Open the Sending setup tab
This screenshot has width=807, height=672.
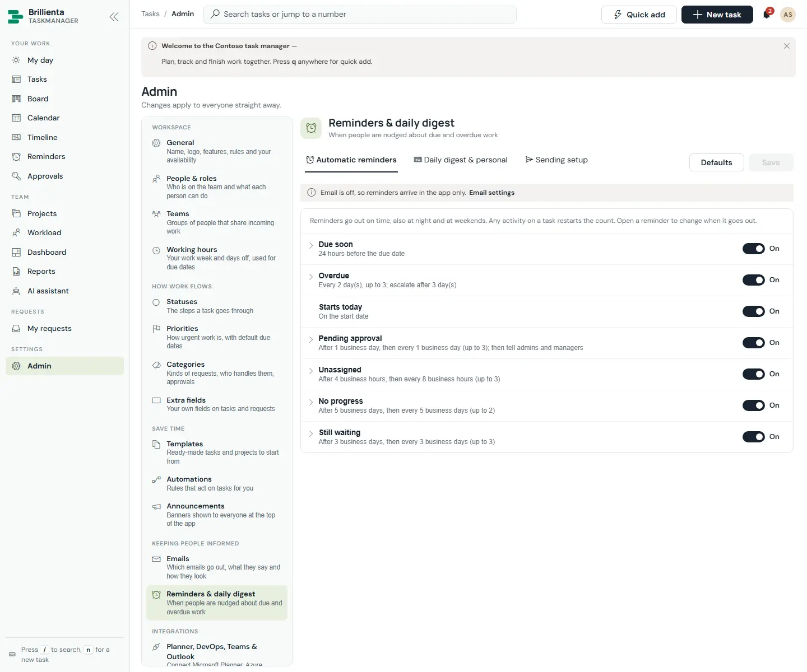click(x=556, y=160)
